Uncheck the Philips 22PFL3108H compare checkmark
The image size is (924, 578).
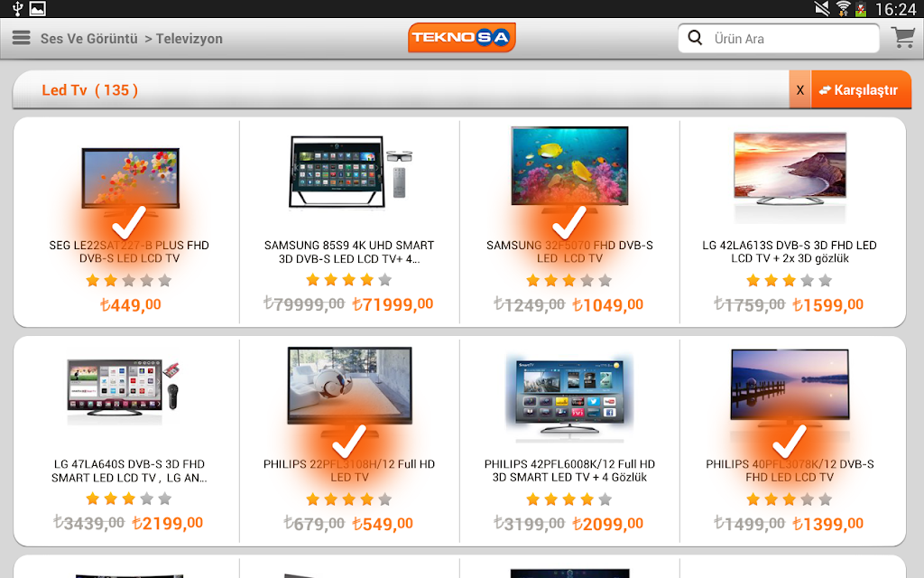pyautogui.click(x=349, y=442)
